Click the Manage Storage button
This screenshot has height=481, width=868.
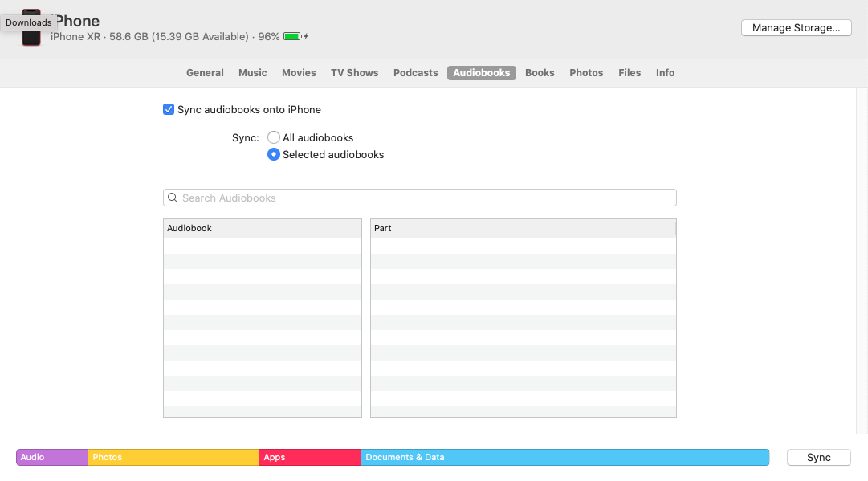(x=796, y=27)
